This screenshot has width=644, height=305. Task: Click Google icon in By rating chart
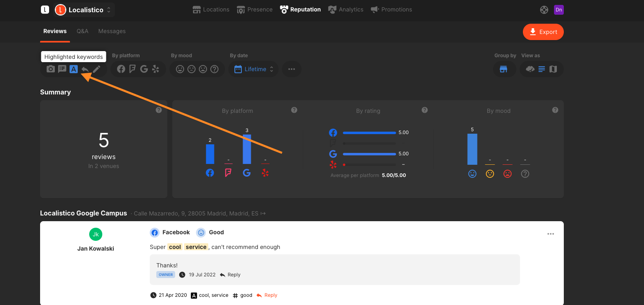coord(333,154)
